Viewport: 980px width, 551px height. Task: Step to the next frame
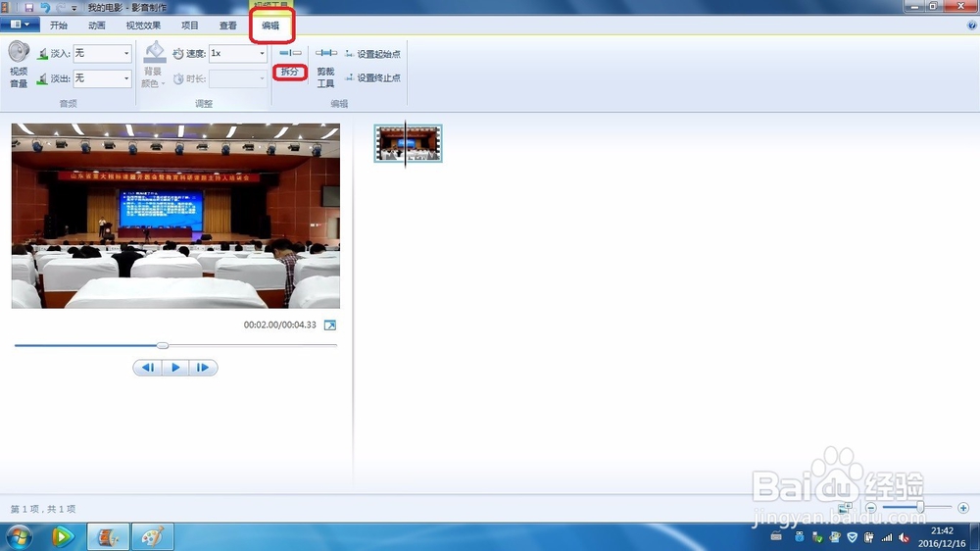203,368
